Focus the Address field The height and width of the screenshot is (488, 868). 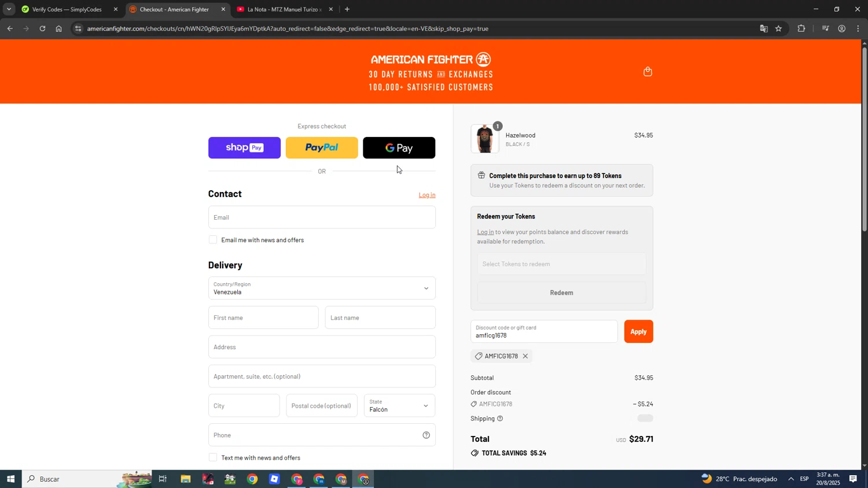click(322, 347)
